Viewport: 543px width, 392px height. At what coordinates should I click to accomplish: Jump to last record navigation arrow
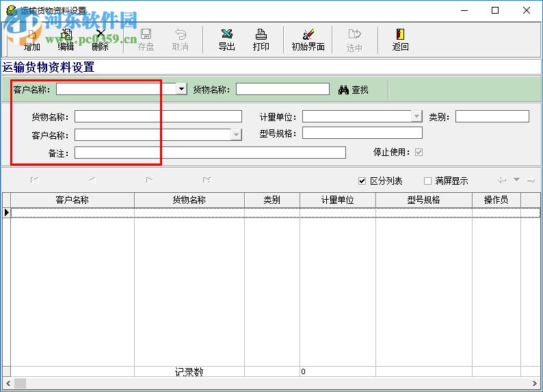click(x=207, y=180)
